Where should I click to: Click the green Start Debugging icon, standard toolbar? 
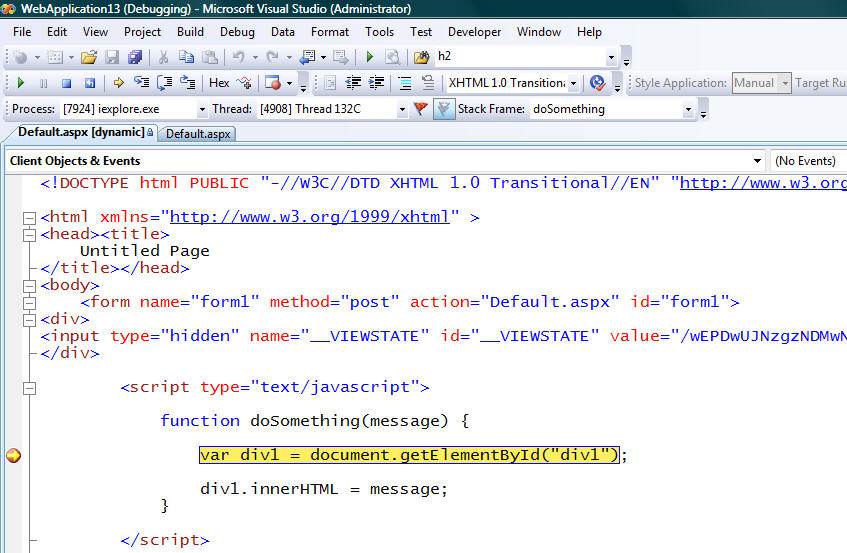[x=370, y=57]
